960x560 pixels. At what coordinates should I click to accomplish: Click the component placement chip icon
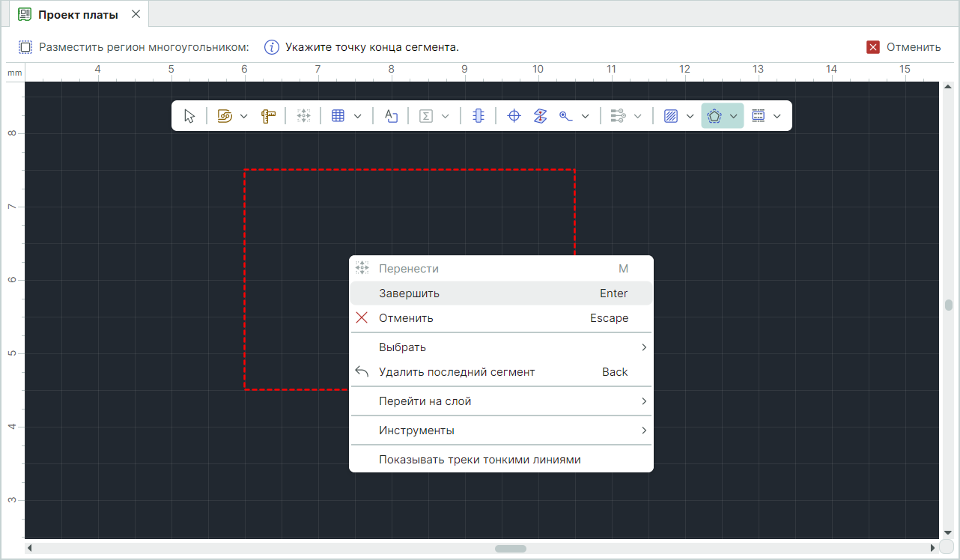click(x=479, y=116)
